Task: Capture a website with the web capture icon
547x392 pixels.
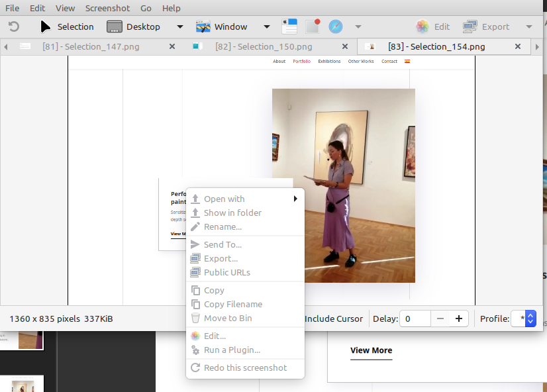Action: coord(336,26)
